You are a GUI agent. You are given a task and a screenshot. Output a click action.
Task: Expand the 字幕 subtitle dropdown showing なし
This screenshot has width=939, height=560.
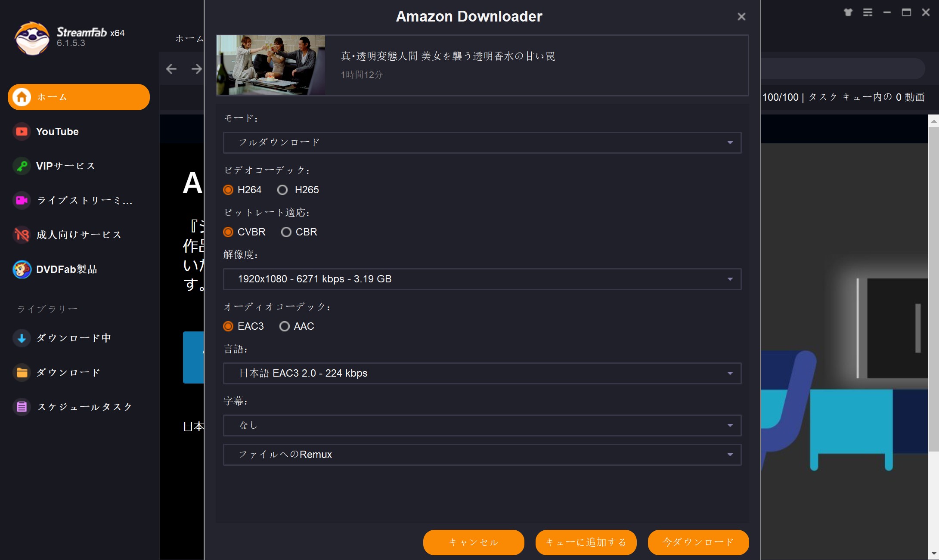482,425
